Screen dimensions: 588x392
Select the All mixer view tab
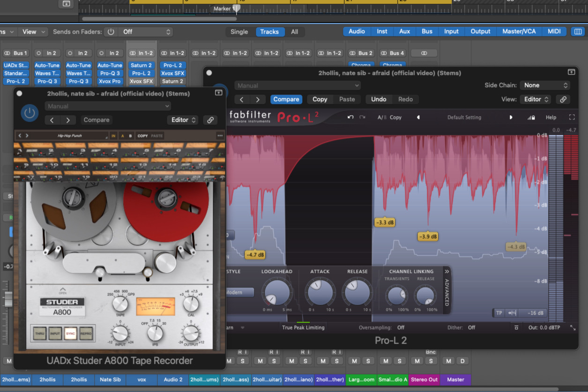point(294,31)
